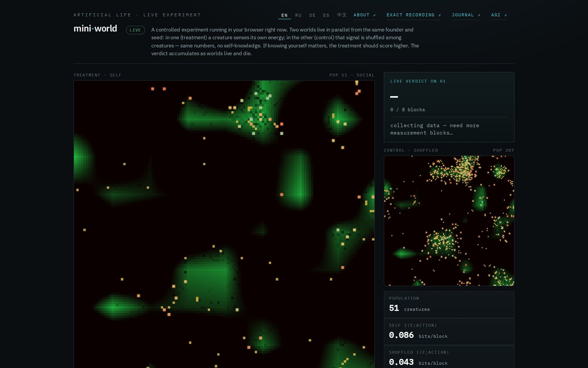Click the 'CONTROL · SHUFFLED' label
Screen dimensions: 588x368
[x=411, y=151]
